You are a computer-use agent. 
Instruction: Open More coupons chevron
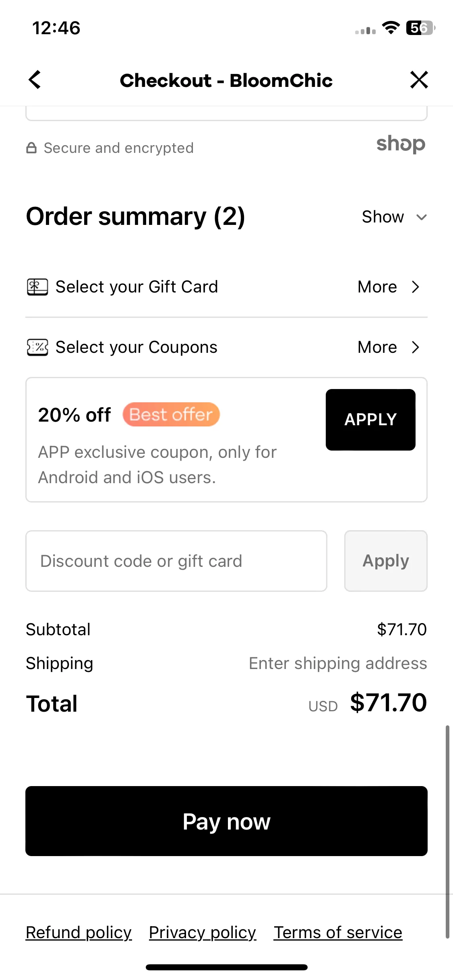(416, 347)
